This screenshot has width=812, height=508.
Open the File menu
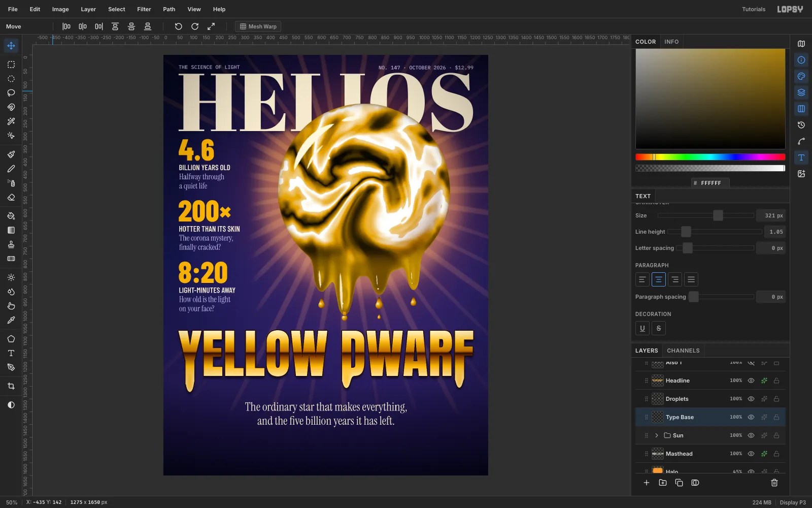tap(13, 9)
